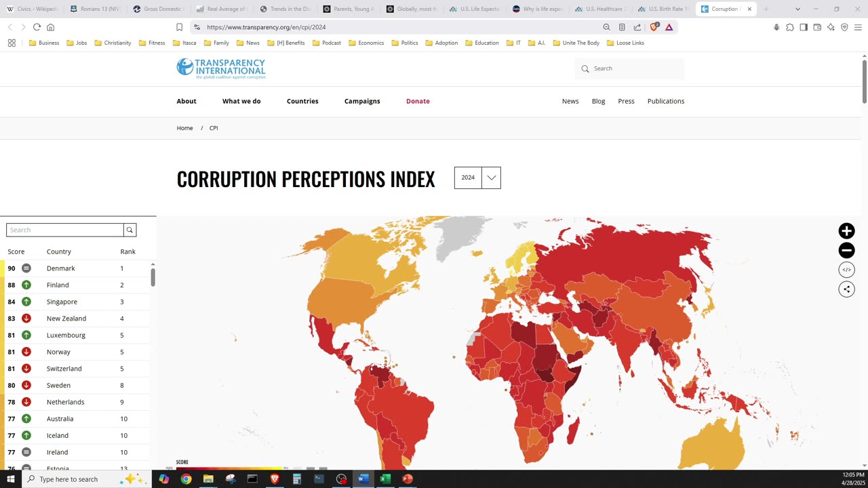
Task: Open the Press link
Action: coord(626,101)
